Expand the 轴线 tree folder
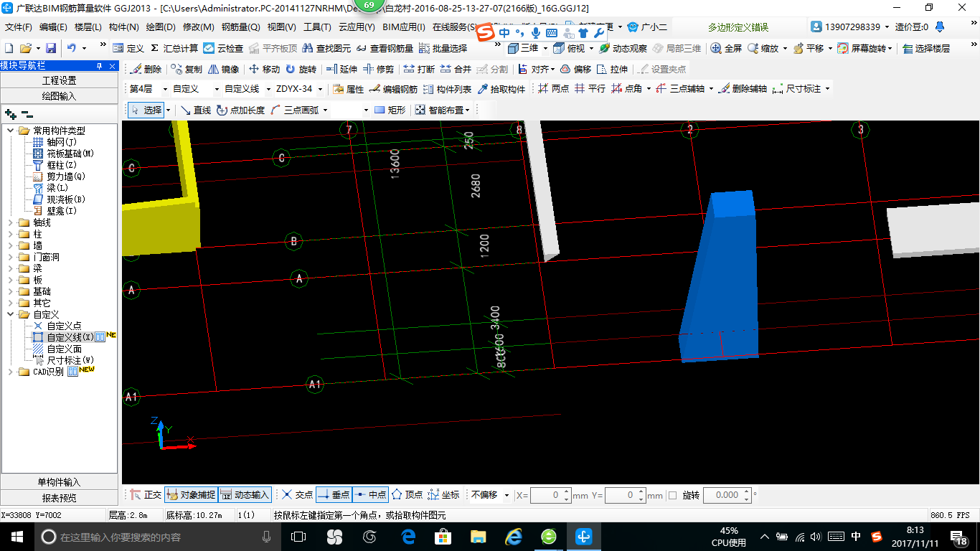This screenshot has width=980, height=551. click(10, 222)
